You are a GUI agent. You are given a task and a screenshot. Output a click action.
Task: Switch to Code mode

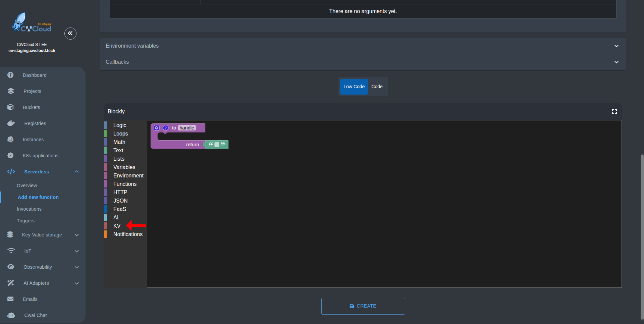click(x=377, y=87)
